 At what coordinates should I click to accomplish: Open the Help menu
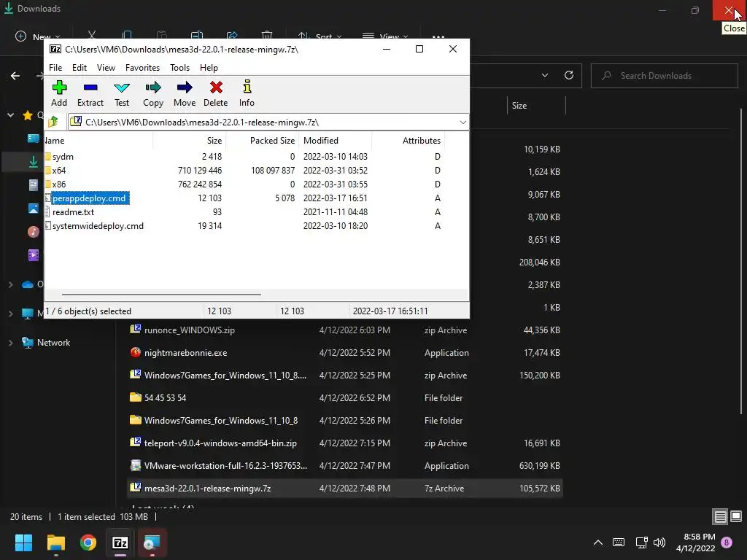209,68
